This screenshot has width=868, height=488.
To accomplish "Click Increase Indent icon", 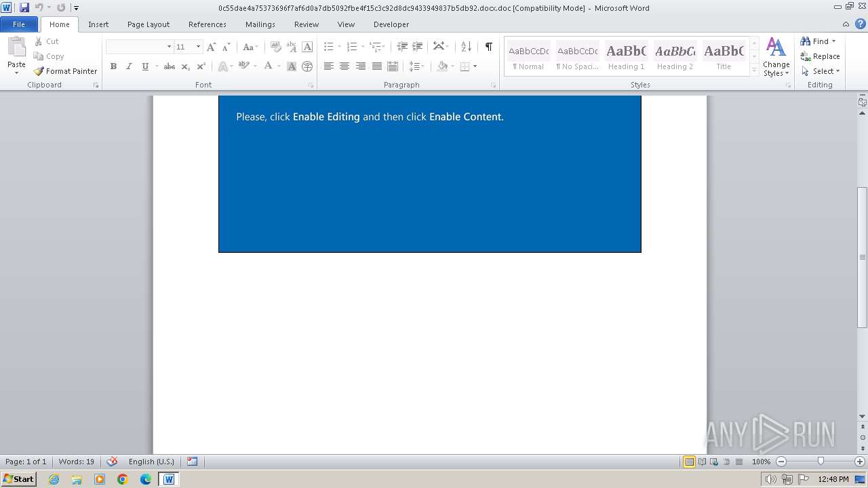I will (418, 47).
